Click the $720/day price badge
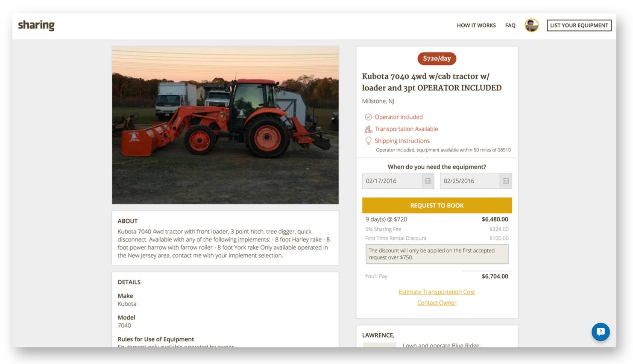Screen dimensions: 633x364 pos(437,58)
